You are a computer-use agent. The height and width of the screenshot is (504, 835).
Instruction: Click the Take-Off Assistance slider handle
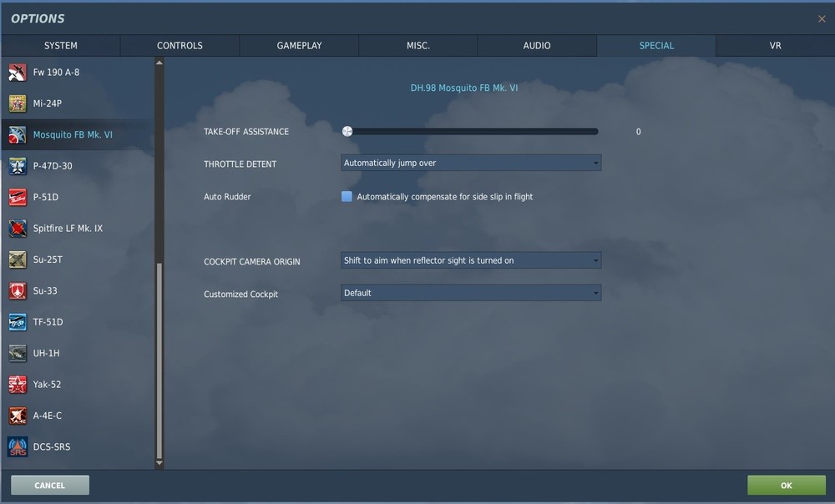pos(347,132)
